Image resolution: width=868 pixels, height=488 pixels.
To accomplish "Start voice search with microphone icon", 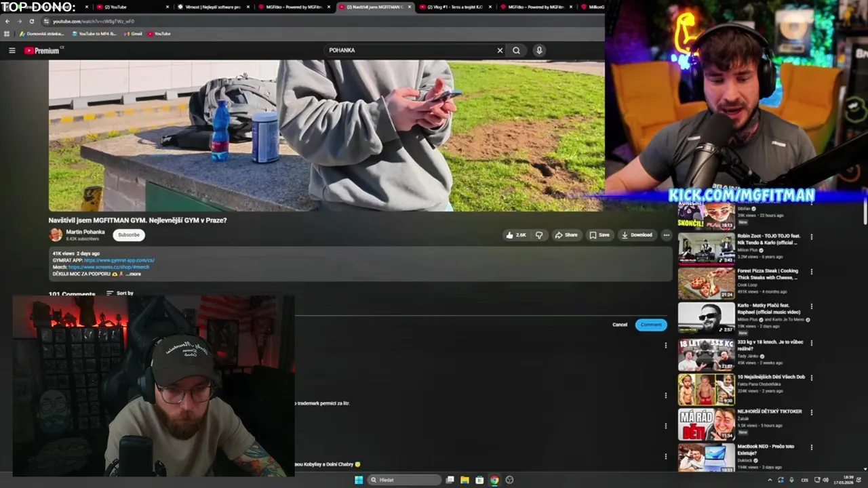I will point(539,50).
